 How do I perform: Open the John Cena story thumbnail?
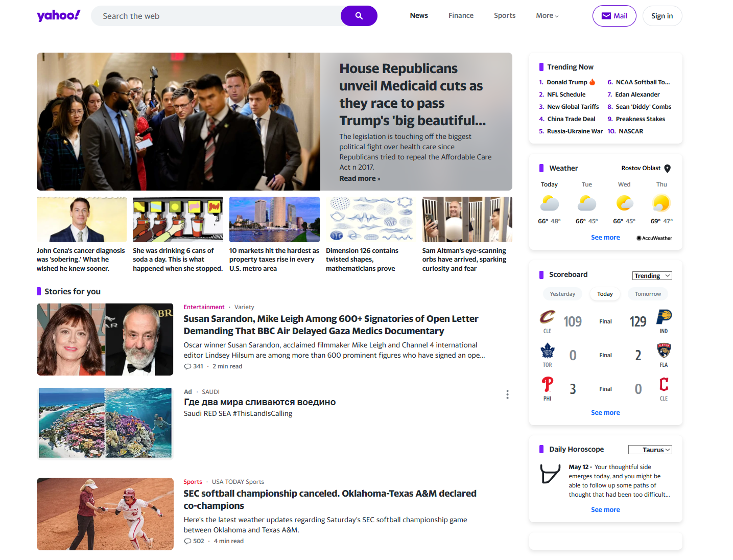coord(82,219)
